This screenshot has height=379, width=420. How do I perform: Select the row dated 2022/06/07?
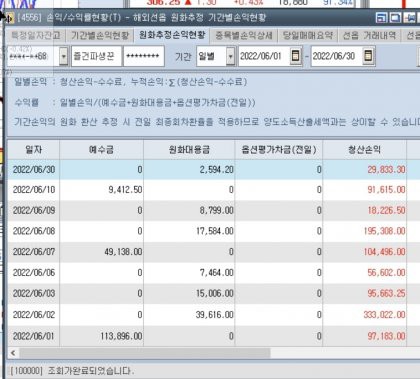click(x=213, y=252)
